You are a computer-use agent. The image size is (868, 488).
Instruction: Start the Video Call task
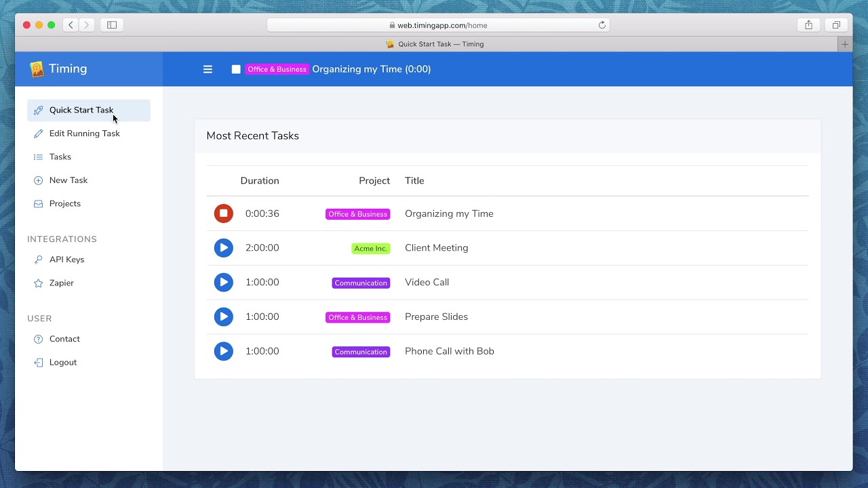(224, 283)
